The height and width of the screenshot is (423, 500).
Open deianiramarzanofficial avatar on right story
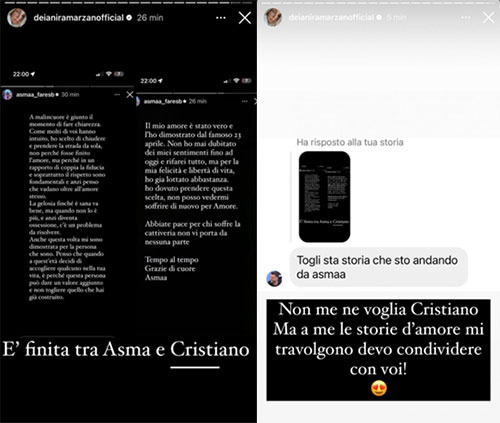pos(273,17)
